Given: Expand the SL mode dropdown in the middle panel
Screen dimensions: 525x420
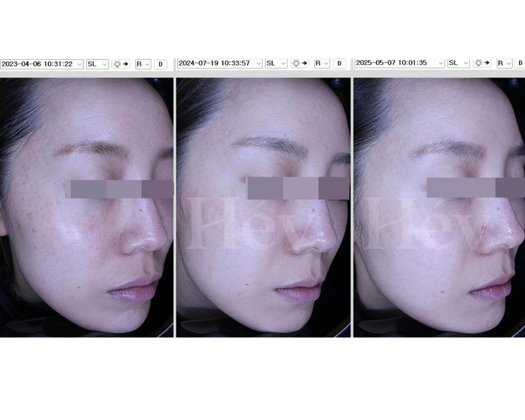Looking at the screenshot, I should click(276, 63).
